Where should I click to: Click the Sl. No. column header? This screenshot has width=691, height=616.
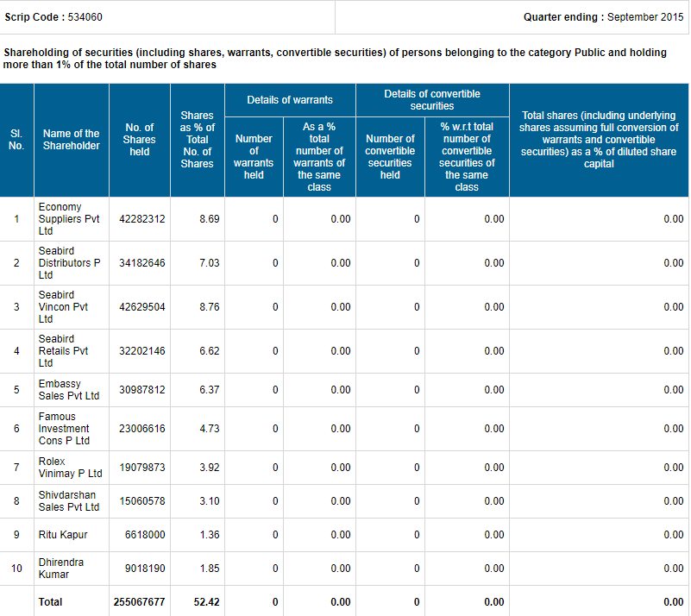(16, 140)
